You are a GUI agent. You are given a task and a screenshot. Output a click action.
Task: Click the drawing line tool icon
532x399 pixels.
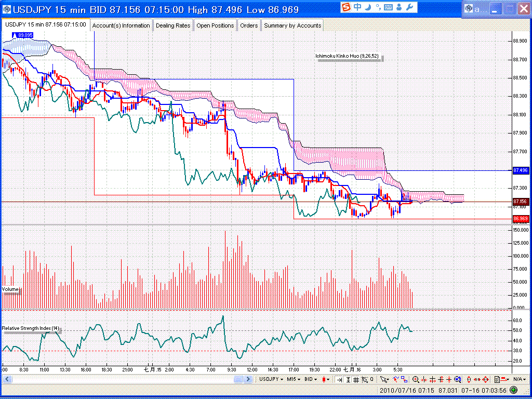(395, 379)
